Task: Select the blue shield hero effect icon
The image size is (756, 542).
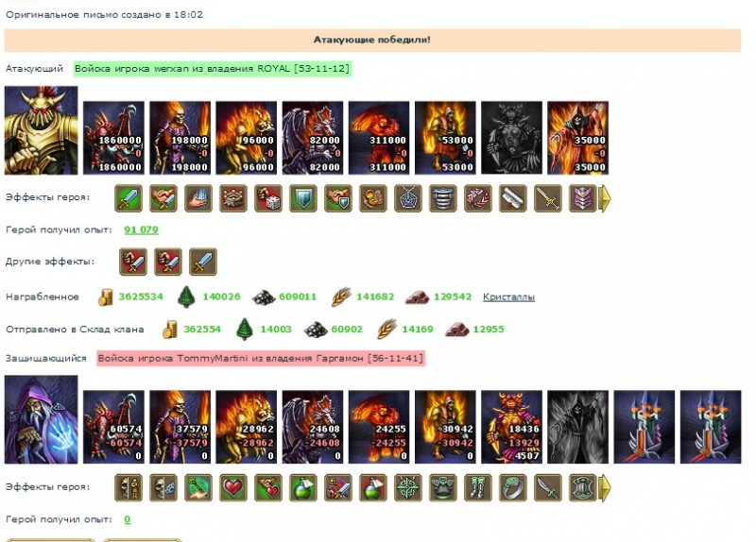Action: (303, 198)
